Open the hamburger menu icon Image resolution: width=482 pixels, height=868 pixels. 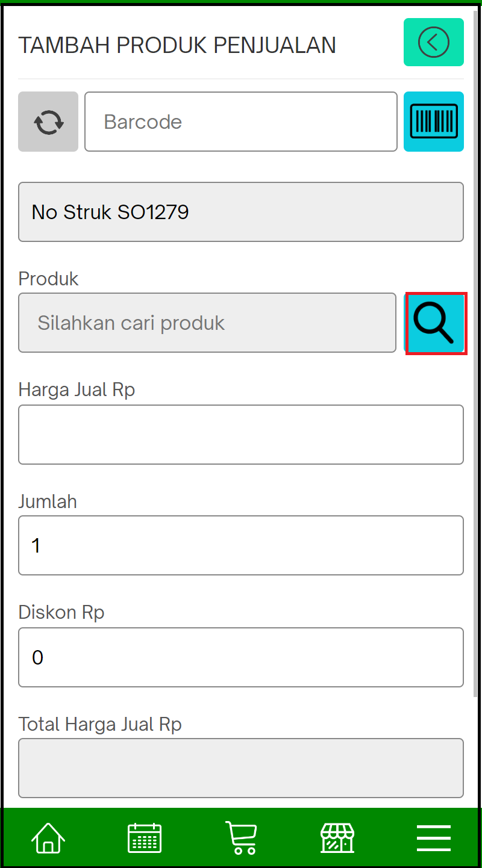[433, 837]
